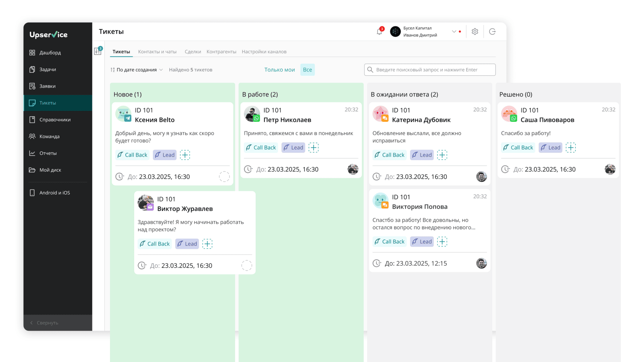Click Call Back tag on Виктория Попова ticket
644x362 pixels.
click(x=389, y=241)
